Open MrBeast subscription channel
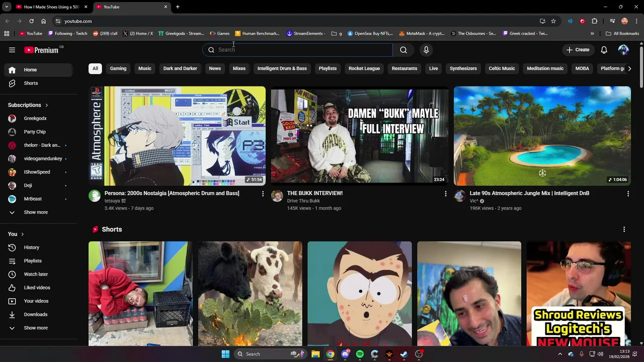The width and height of the screenshot is (644, 362). coord(39,199)
